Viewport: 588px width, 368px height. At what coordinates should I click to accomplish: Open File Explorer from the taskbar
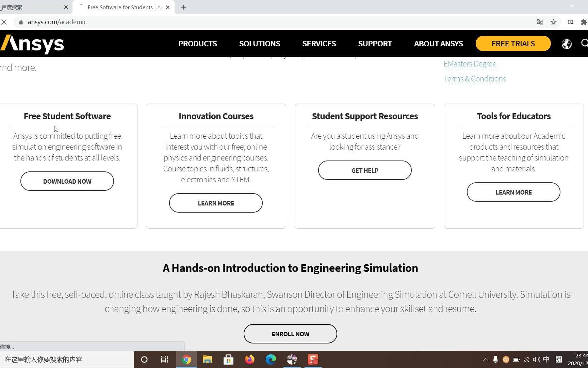tap(208, 359)
